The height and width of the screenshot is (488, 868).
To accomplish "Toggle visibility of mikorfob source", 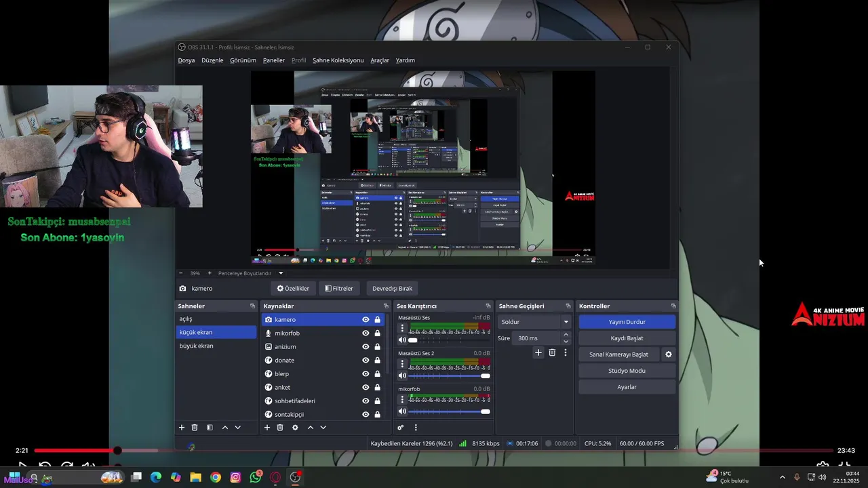I will [x=366, y=333].
